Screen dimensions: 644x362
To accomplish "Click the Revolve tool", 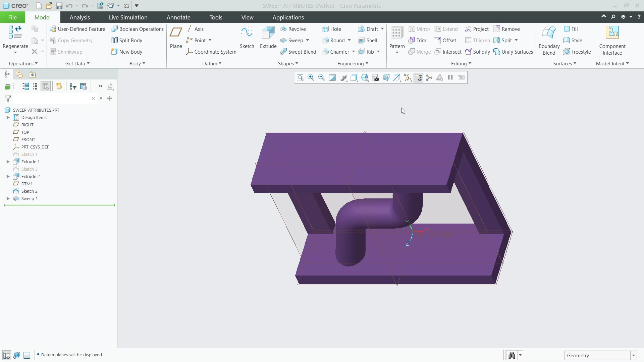I will coord(293,29).
